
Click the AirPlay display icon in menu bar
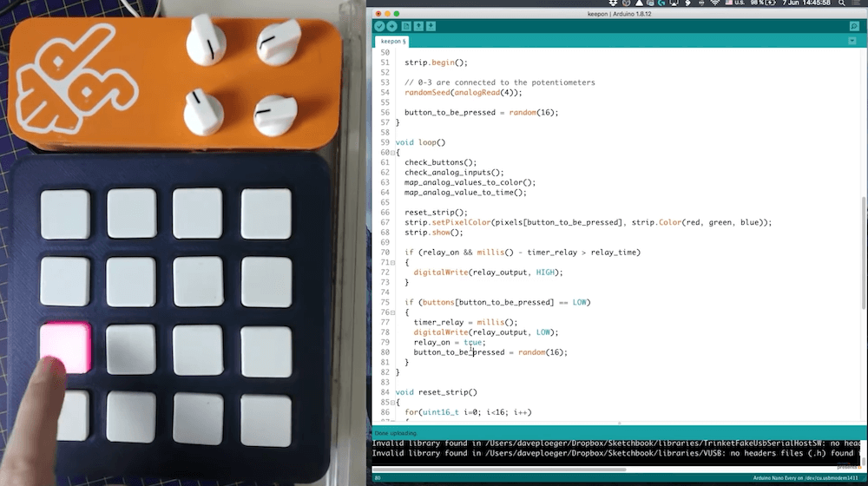coord(674,3)
